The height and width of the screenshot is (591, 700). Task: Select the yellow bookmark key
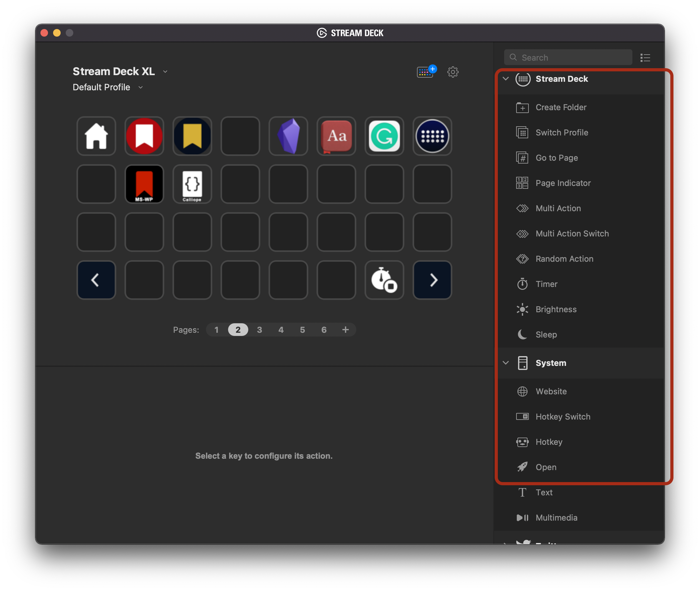192,136
